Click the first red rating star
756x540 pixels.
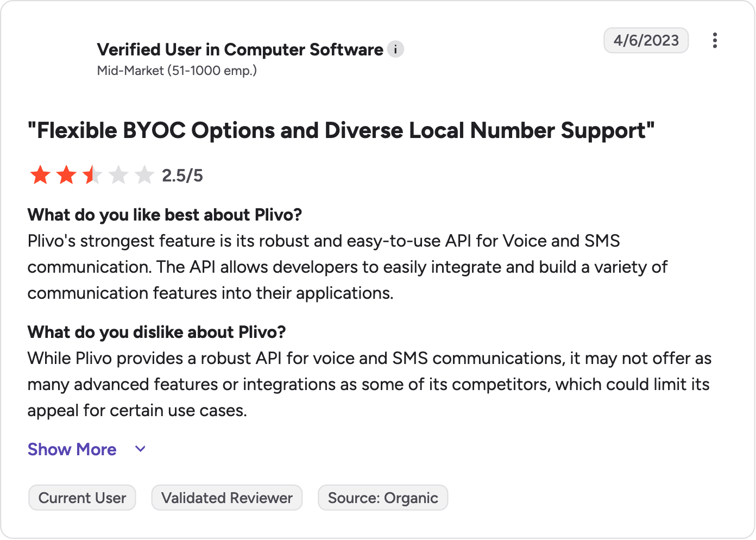click(40, 175)
